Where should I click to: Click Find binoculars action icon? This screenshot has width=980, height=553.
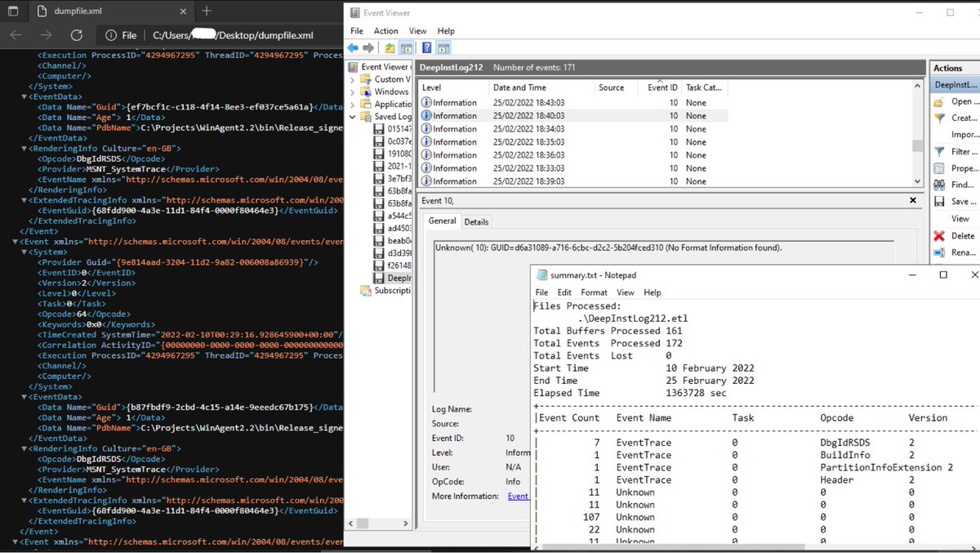pyautogui.click(x=939, y=185)
